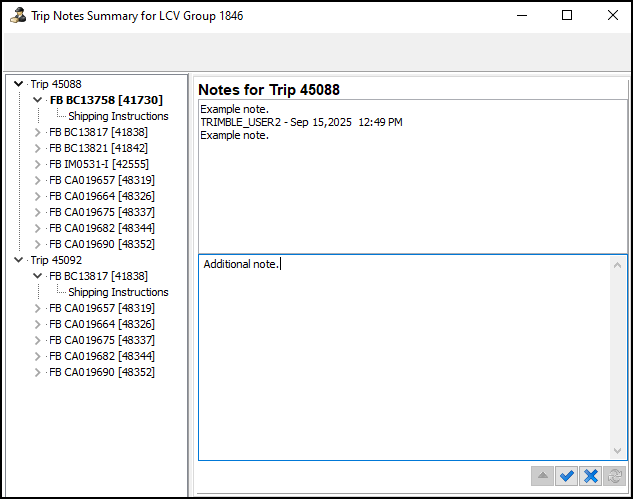The width and height of the screenshot is (633, 499).
Task: Expand FB CA019657 [48319] under Trip 45088
Action: pos(37,180)
